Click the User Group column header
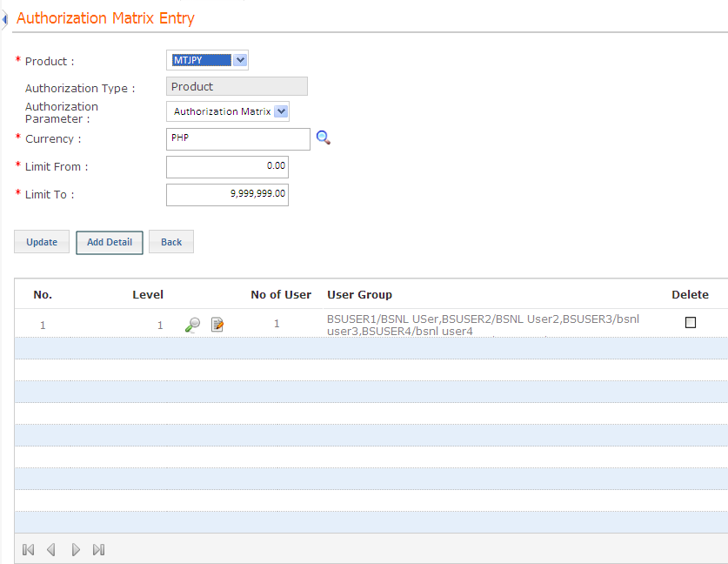728x564 pixels. 359,294
